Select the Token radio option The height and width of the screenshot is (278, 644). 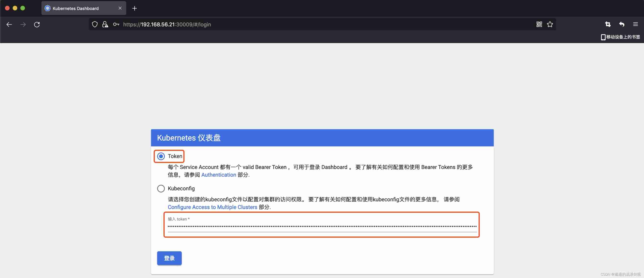(x=161, y=156)
